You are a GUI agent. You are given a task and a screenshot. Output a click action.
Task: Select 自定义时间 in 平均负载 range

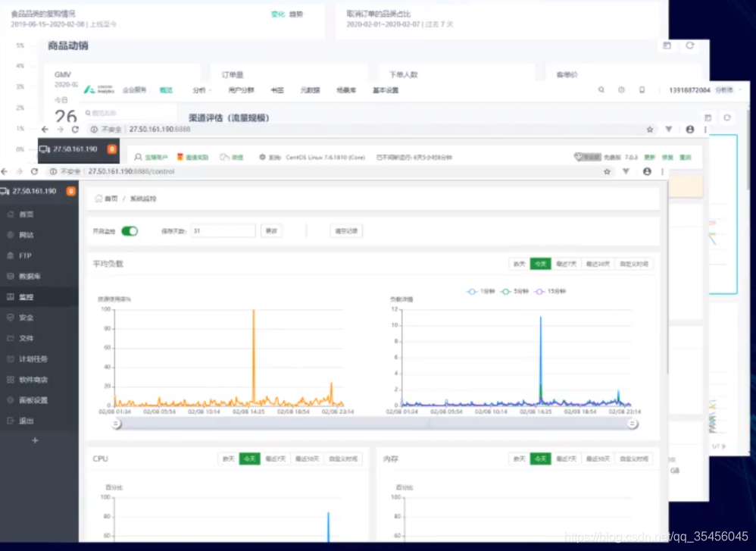634,264
